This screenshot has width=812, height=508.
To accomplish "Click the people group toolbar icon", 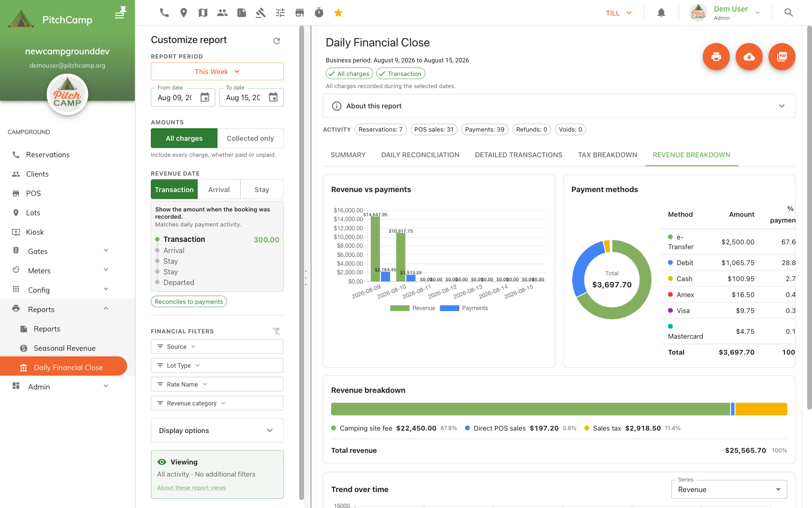I will (x=222, y=13).
